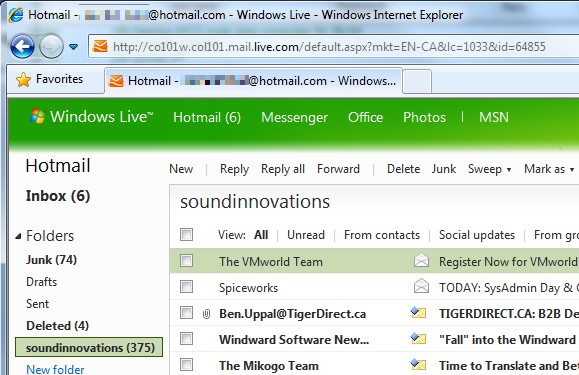579x375 pixels.
Task: Click the Hotmail heading in sidebar
Action: click(x=58, y=166)
